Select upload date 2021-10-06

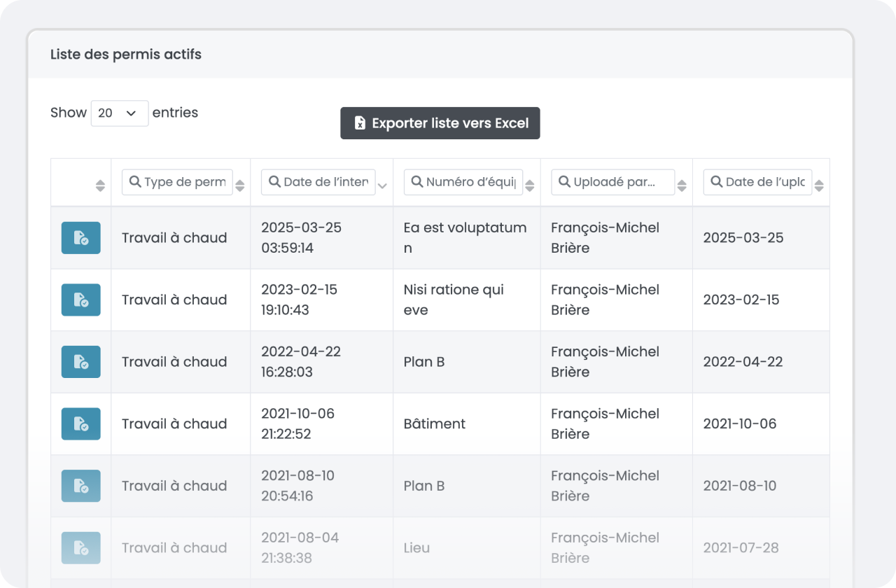pyautogui.click(x=740, y=423)
